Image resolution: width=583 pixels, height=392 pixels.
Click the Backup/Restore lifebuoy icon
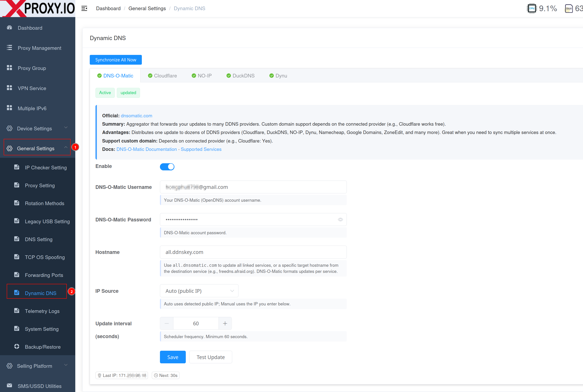17,346
